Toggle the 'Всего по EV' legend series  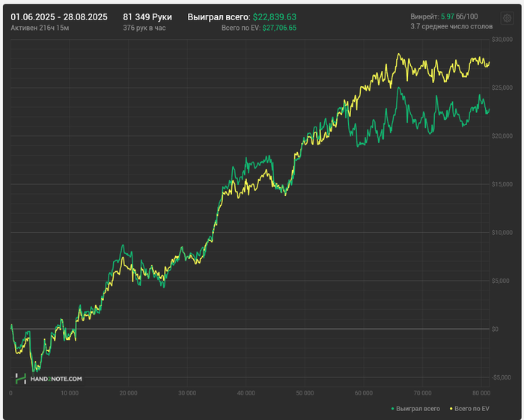click(469, 409)
